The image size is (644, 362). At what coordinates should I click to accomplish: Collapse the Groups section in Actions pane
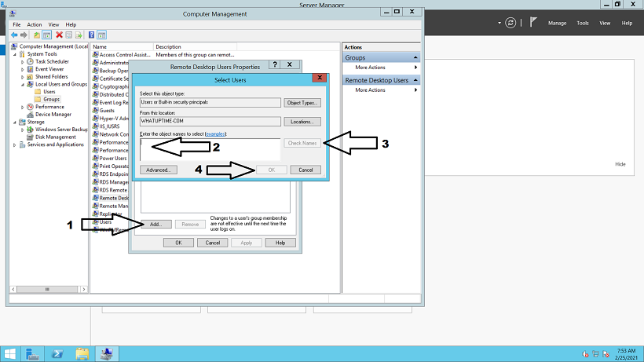click(x=415, y=57)
